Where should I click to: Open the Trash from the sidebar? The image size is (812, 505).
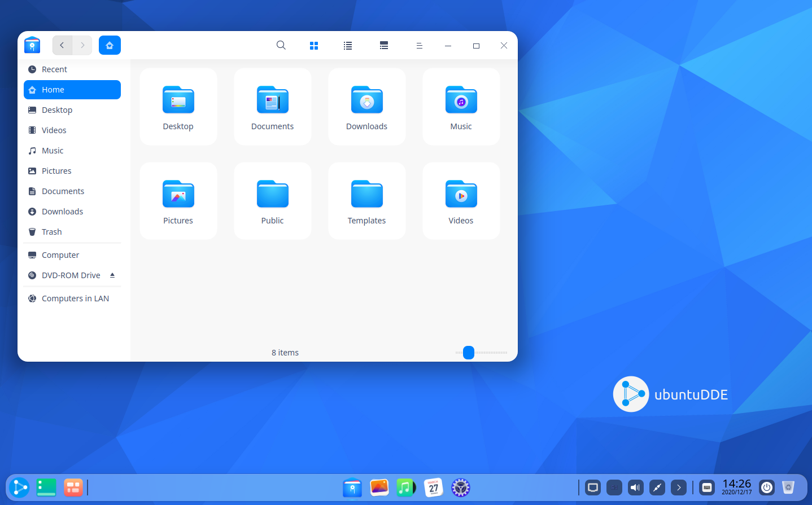pyautogui.click(x=51, y=231)
